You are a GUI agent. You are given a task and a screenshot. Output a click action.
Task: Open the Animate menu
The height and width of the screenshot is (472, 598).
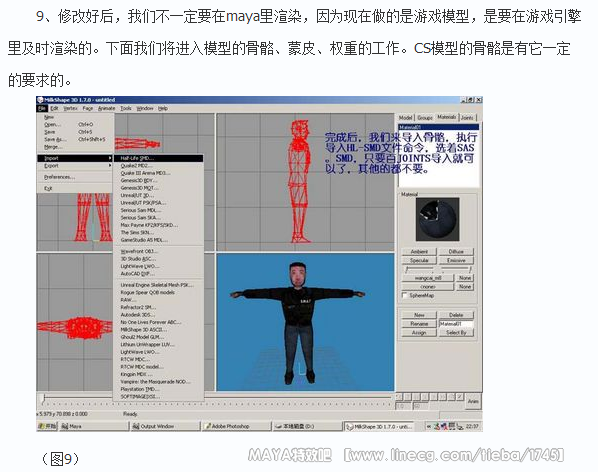[106, 108]
